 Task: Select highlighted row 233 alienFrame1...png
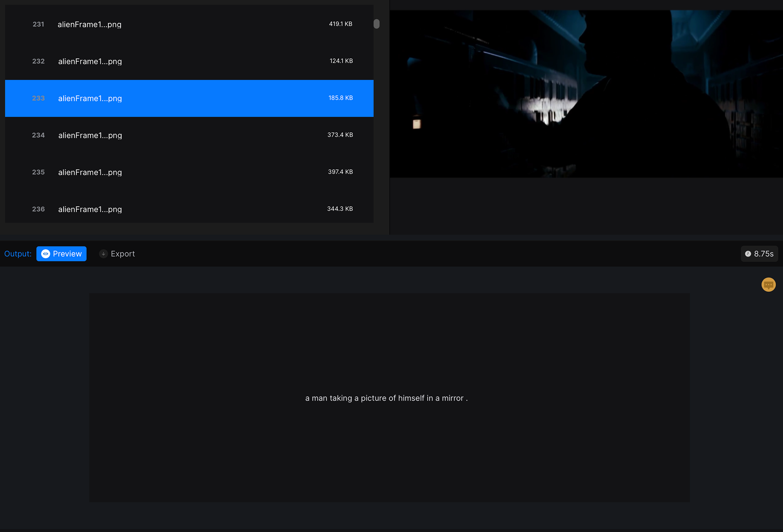coord(189,98)
